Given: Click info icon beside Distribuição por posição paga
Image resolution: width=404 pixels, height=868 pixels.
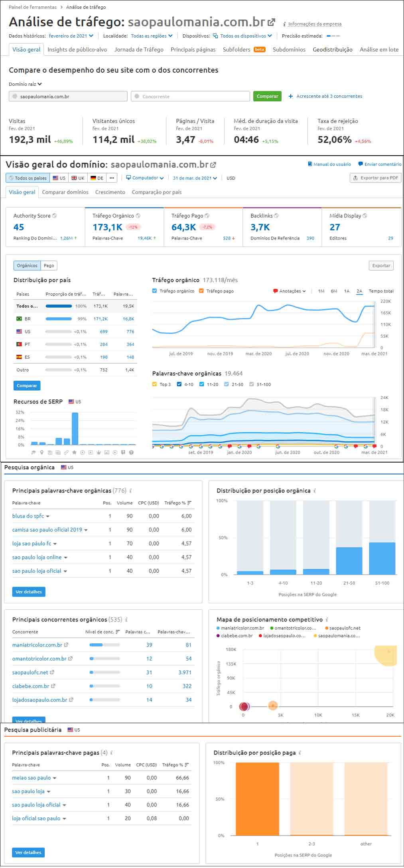Looking at the screenshot, I should pyautogui.click(x=300, y=753).
